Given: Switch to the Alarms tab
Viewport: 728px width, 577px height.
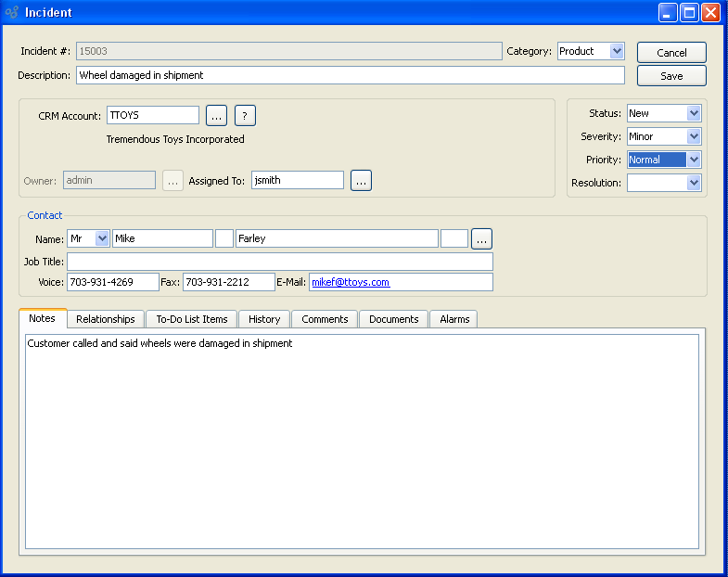Looking at the screenshot, I should point(454,319).
